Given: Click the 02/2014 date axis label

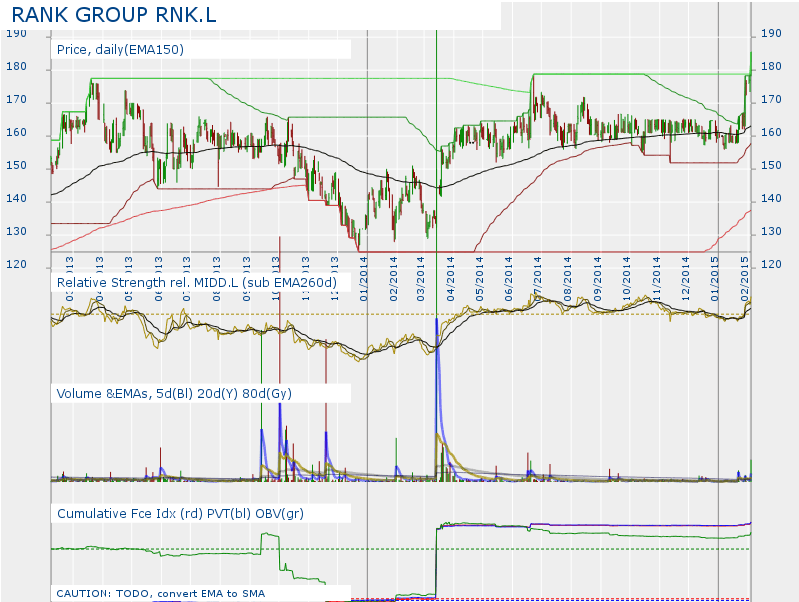Looking at the screenshot, I should 393,279.
